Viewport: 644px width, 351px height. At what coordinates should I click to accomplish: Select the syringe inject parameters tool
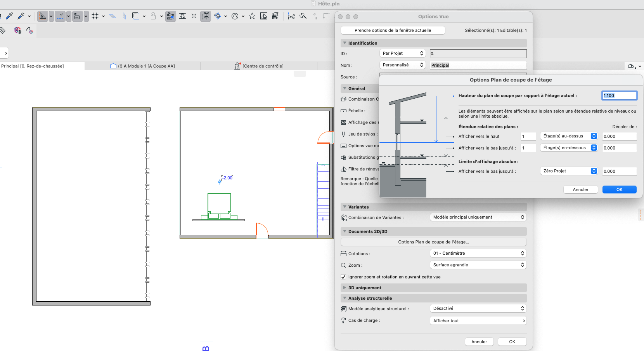click(x=21, y=16)
